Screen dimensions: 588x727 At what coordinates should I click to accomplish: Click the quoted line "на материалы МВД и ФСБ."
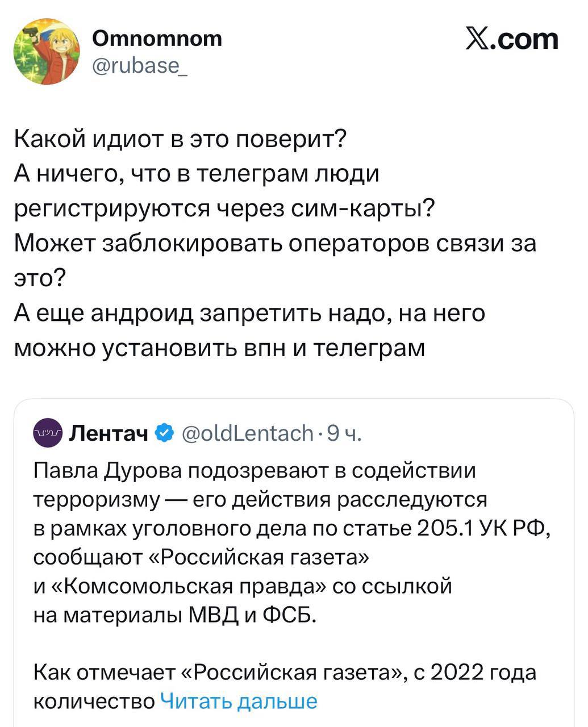click(173, 614)
